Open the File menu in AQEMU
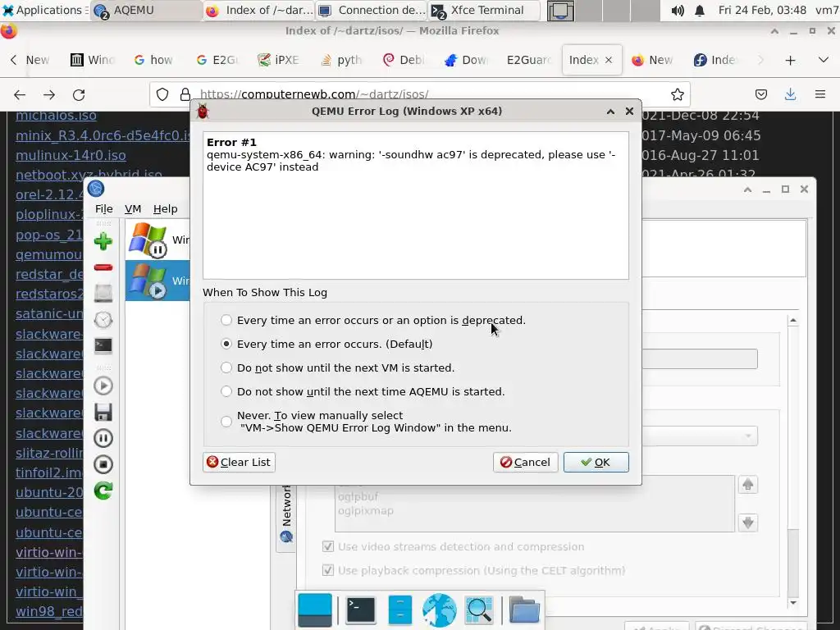Image resolution: width=840 pixels, height=630 pixels. tap(104, 209)
